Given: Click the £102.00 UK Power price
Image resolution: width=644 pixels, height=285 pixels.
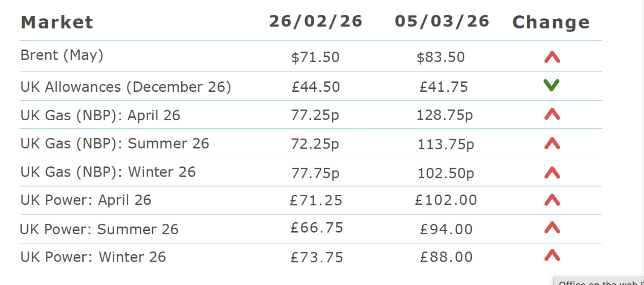Looking at the screenshot, I should pos(446,200).
